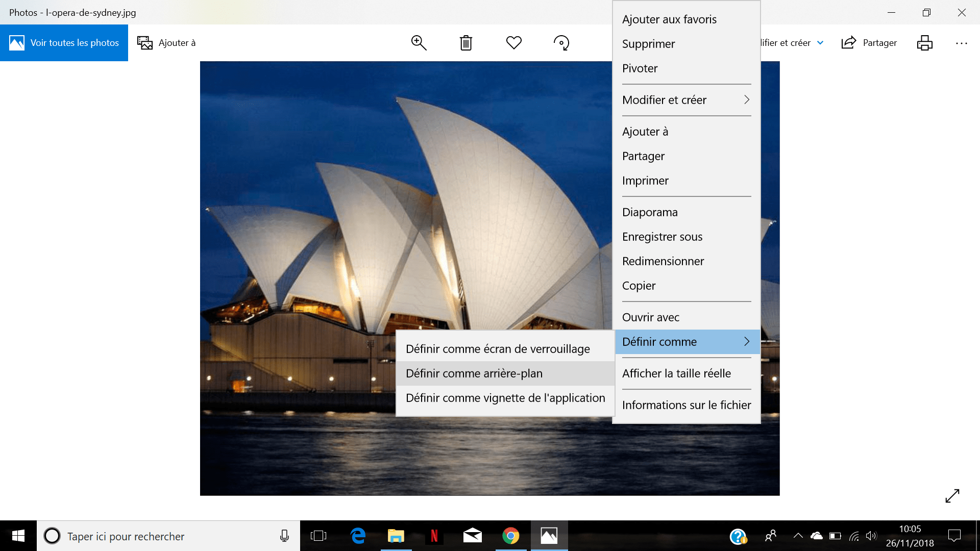Image resolution: width=980 pixels, height=551 pixels.
Task: Click the fullscreen diagonal arrows icon
Action: 952,495
